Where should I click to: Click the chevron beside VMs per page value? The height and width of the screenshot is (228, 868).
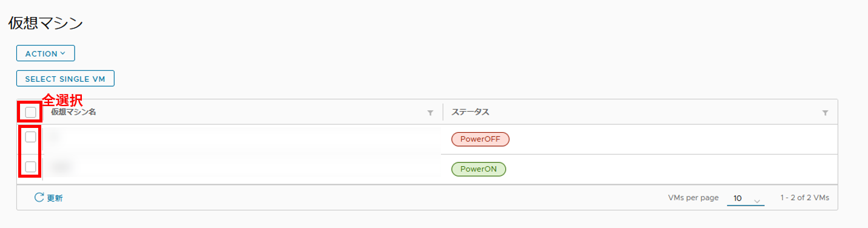point(756,199)
